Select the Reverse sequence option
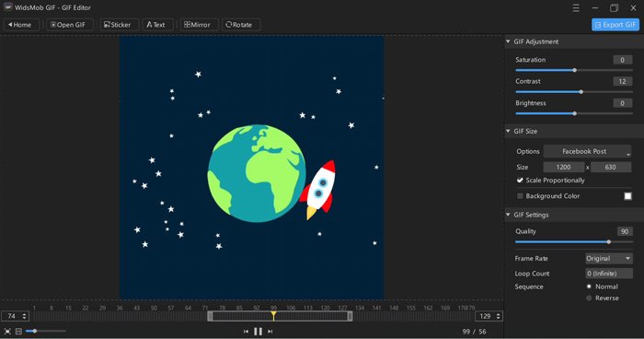 coord(589,298)
